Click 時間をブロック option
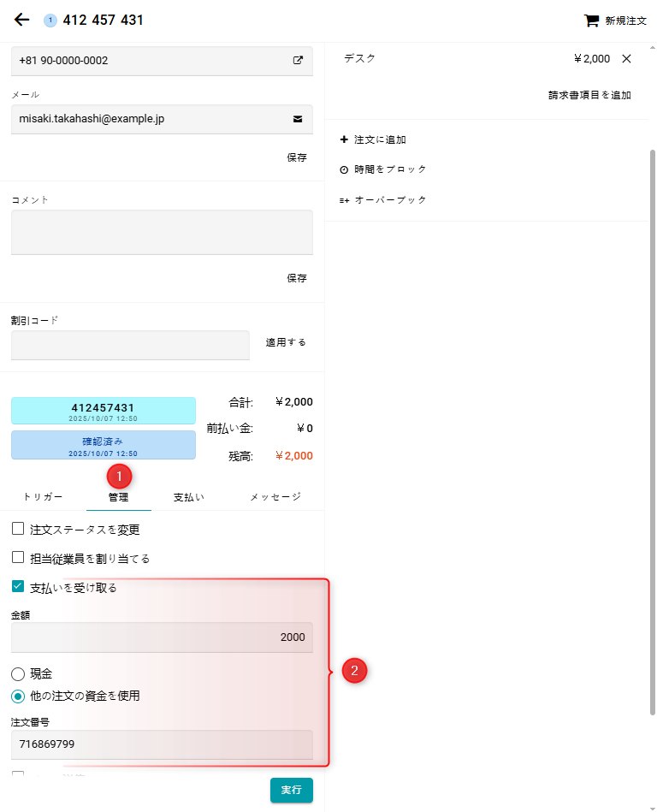The image size is (657, 812). coord(390,169)
